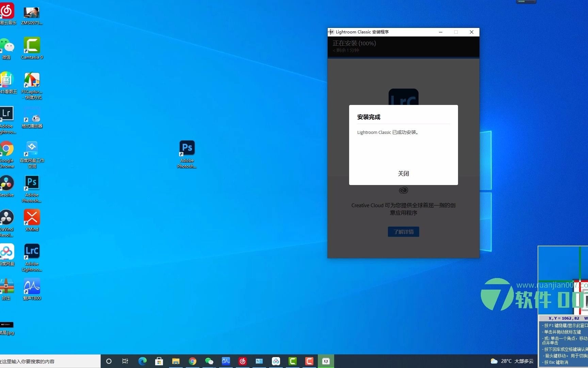Screen dimensions: 588x368
Task: Switch to WeChat on the taskbar
Action: tap(209, 361)
